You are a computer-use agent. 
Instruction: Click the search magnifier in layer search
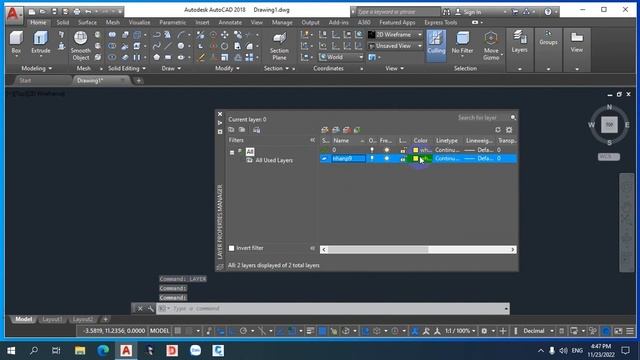[513, 118]
